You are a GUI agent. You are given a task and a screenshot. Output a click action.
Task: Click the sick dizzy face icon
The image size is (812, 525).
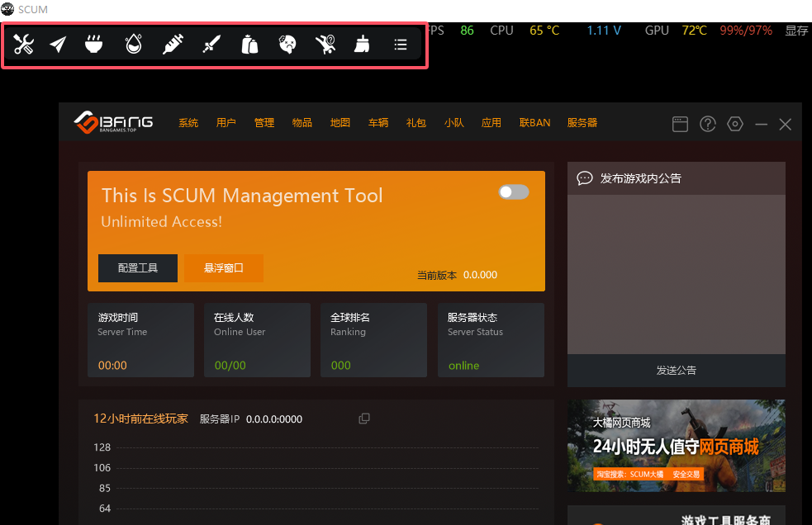pyautogui.click(x=287, y=45)
